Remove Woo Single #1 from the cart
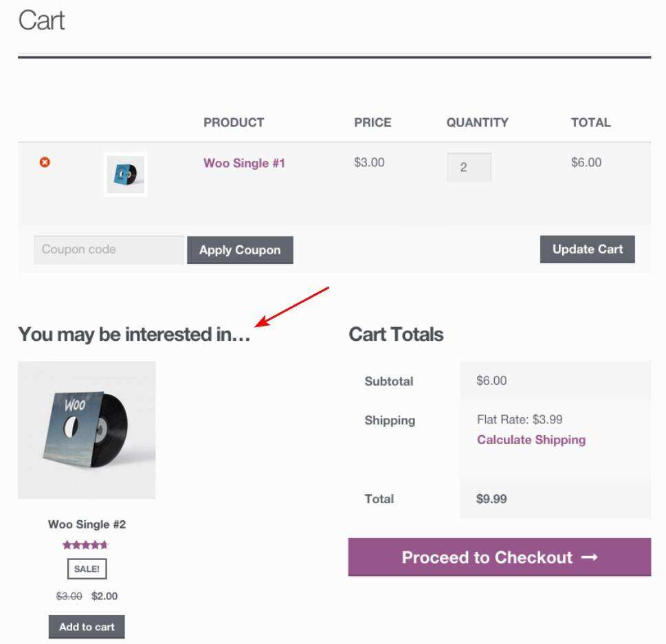 coord(45,162)
